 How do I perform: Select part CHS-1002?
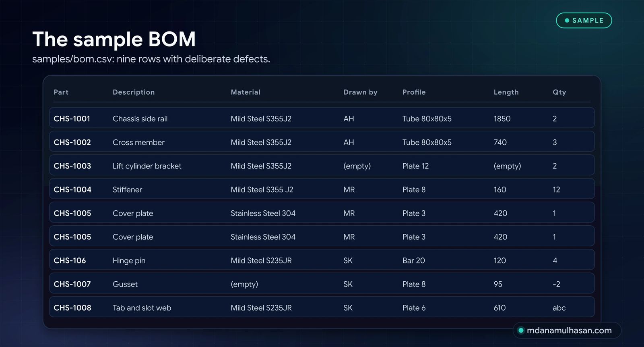[72, 142]
